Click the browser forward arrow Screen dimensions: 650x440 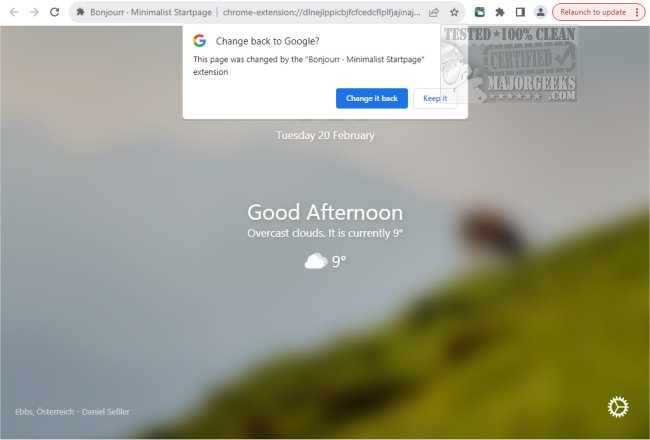pos(34,12)
